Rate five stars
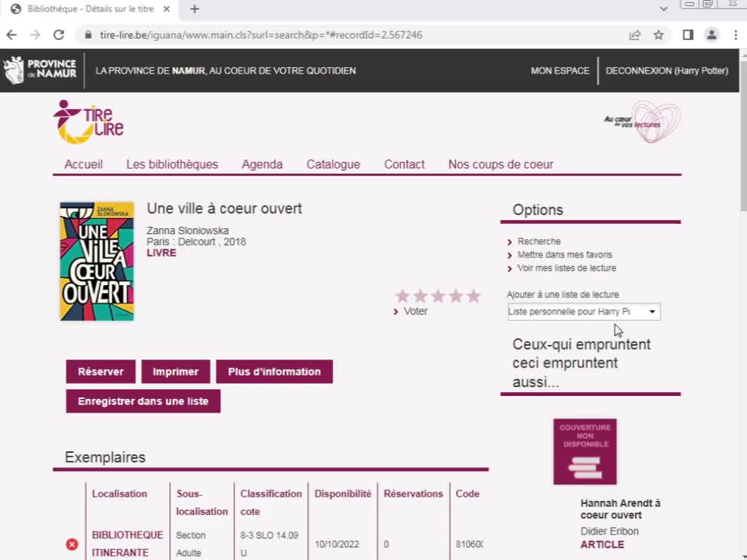 click(473, 296)
